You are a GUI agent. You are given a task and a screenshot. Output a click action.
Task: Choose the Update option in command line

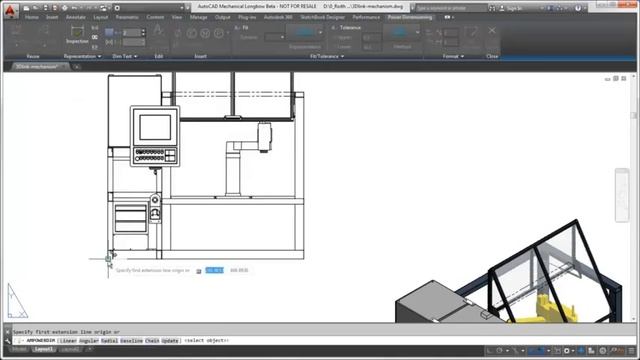pos(170,341)
